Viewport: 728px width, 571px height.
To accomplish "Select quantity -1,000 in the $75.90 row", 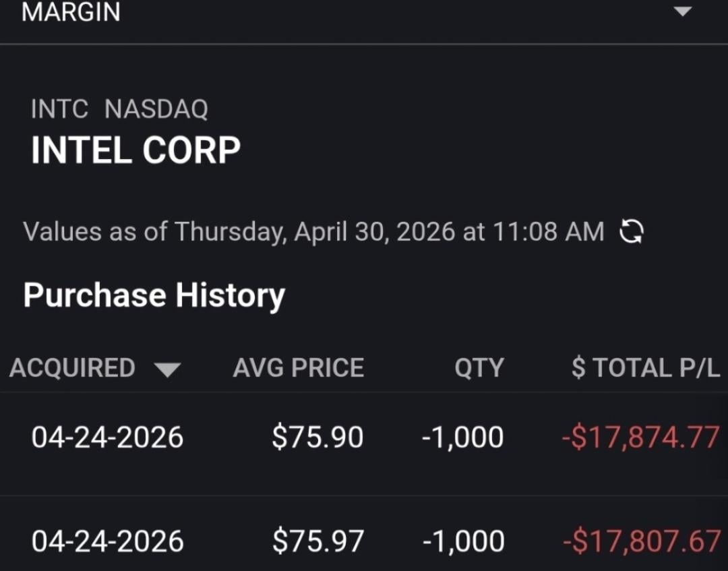I will tap(462, 438).
